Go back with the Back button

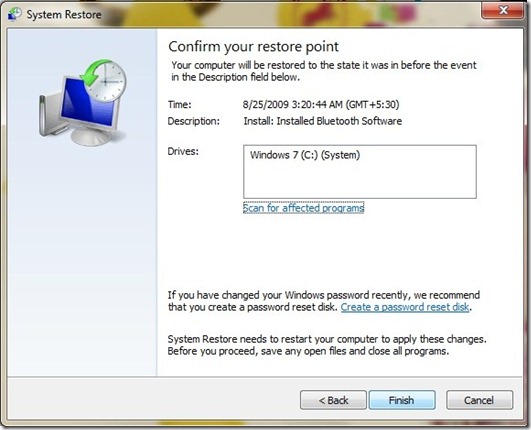pyautogui.click(x=333, y=400)
